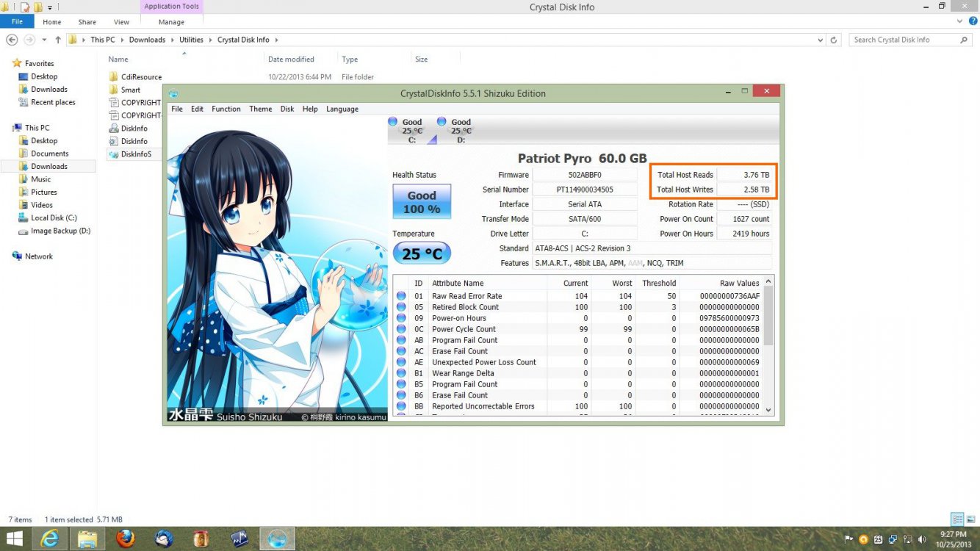Open Edit menu in CrystalDiskInfo

197,109
